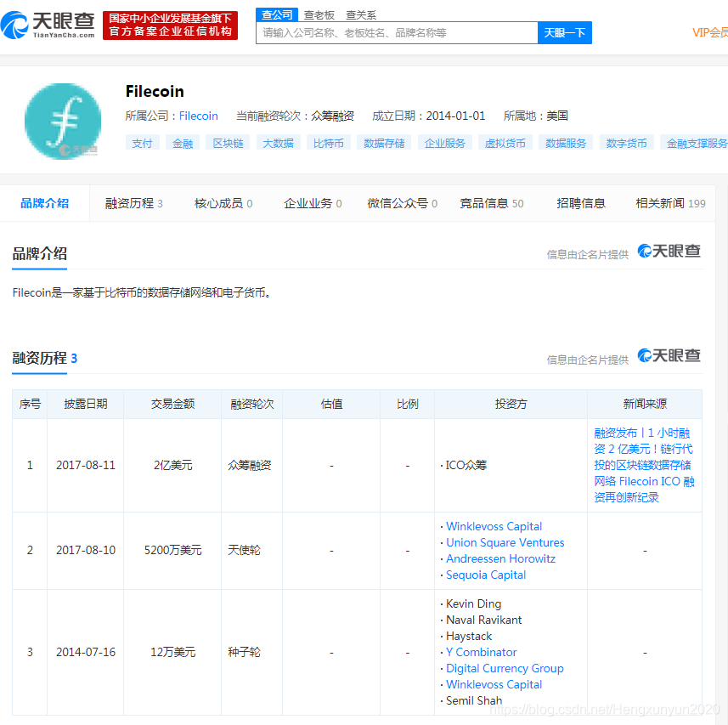728x725 pixels.
Task: Open the Y Combinator investor link
Action: coord(481,652)
